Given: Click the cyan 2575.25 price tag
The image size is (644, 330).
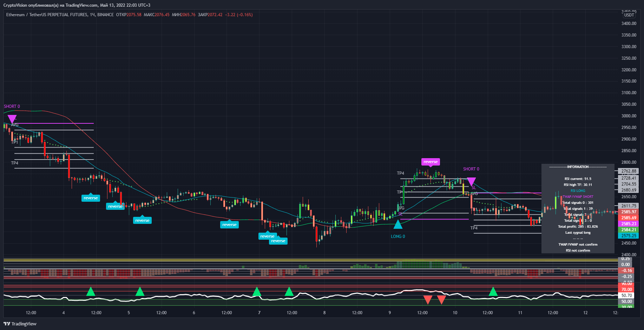Looking at the screenshot, I should click(x=628, y=236).
